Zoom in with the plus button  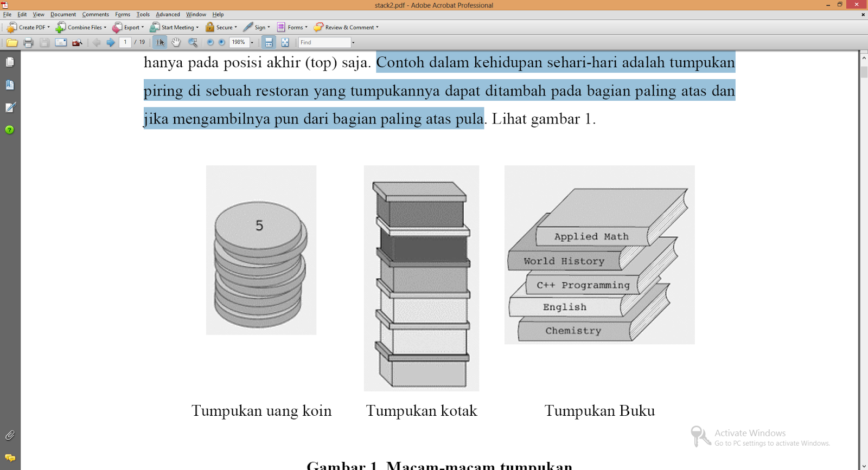pyautogui.click(x=222, y=42)
